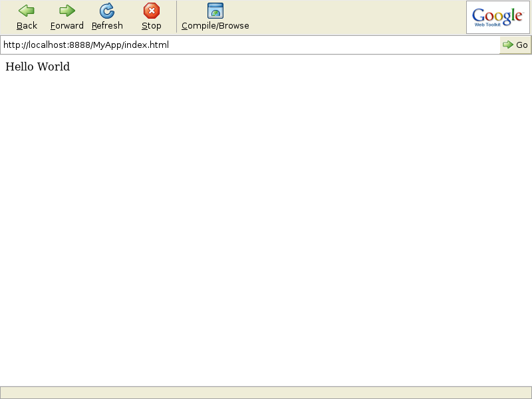Click the small green arrow beside Go
This screenshot has width=532, height=399.
(x=508, y=45)
